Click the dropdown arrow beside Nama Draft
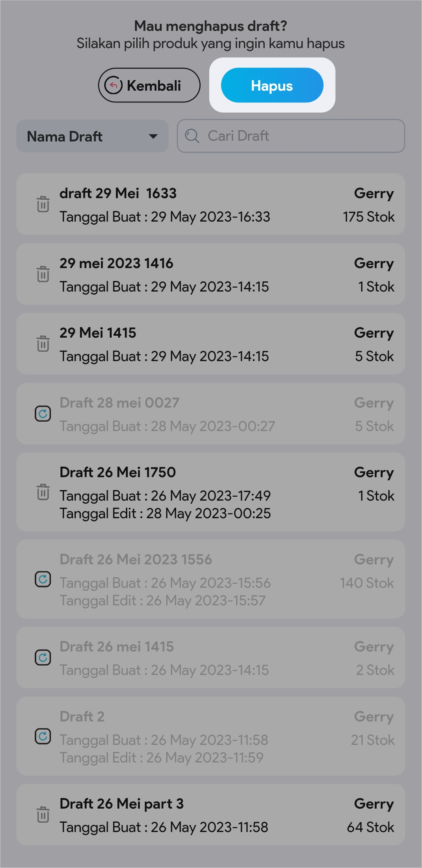The image size is (422, 868). pyautogui.click(x=153, y=136)
